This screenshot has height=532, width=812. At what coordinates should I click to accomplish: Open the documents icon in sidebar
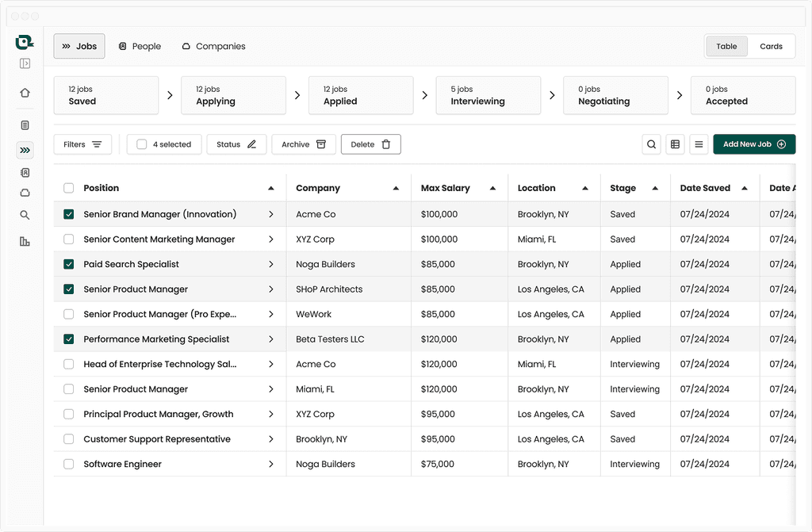[x=25, y=125]
